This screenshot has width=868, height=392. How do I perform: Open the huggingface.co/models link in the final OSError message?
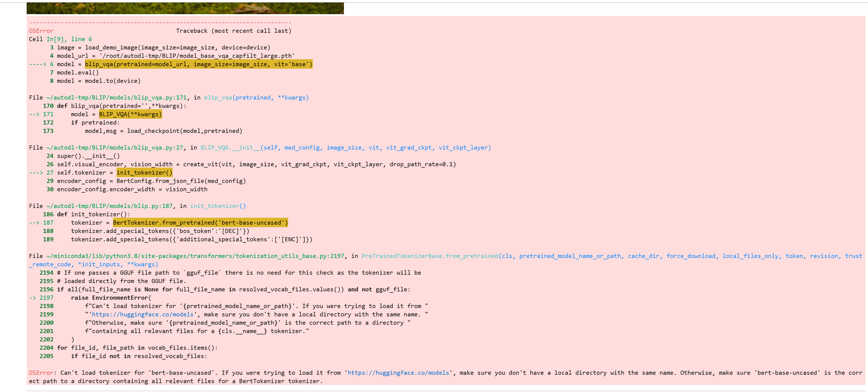(398, 373)
